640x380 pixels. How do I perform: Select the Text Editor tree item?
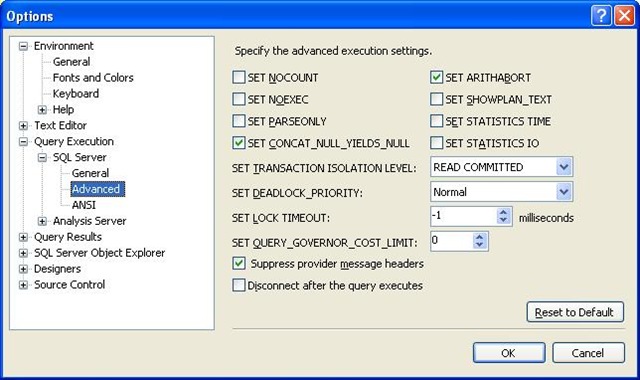click(x=60, y=125)
